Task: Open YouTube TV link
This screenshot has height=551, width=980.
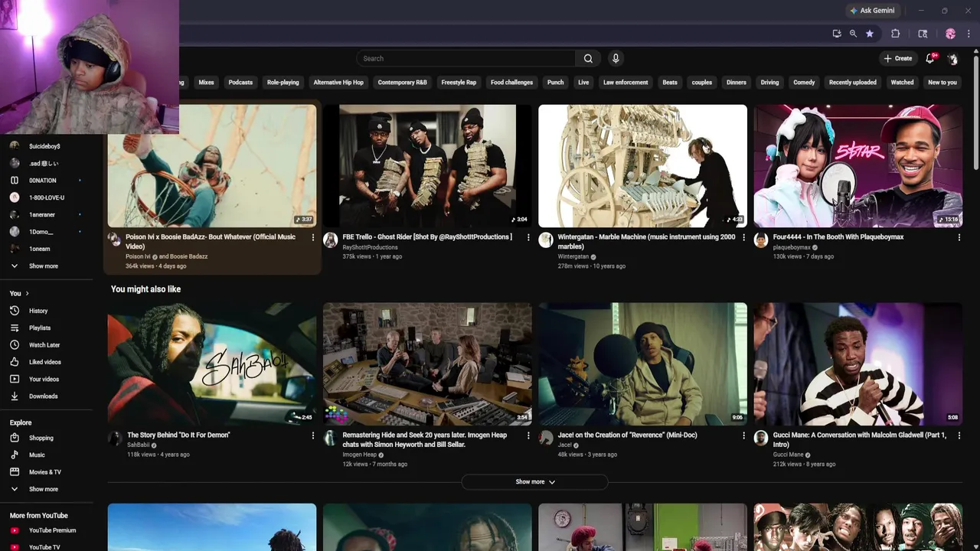Action: click(x=46, y=547)
